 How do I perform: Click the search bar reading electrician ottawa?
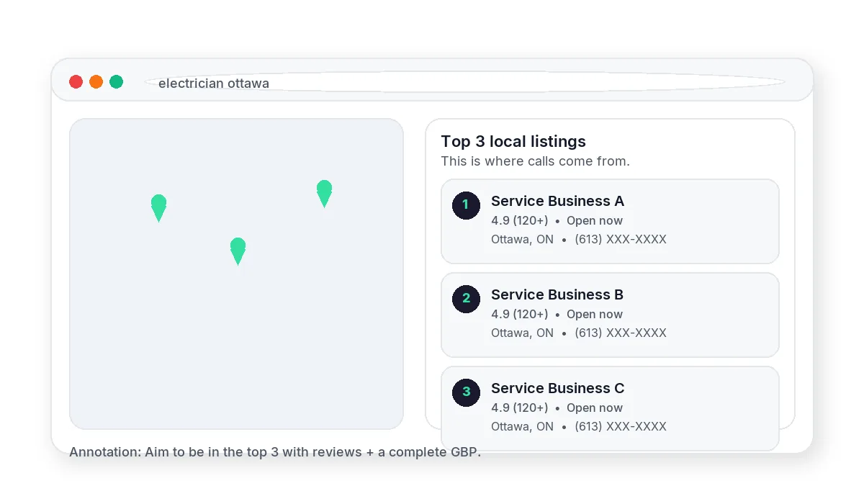point(464,82)
